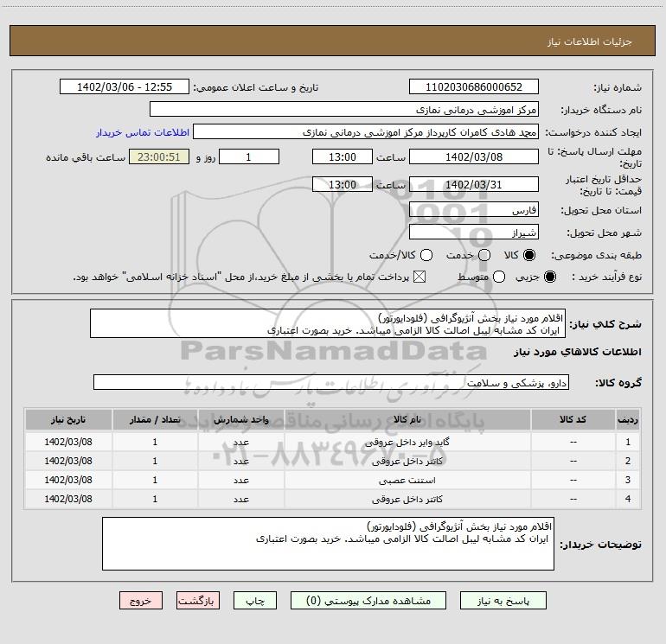This screenshot has width=666, height=644.
Task: Click the گروه کالا field دارو، پزشکی و سلامت
Action: pos(331,382)
